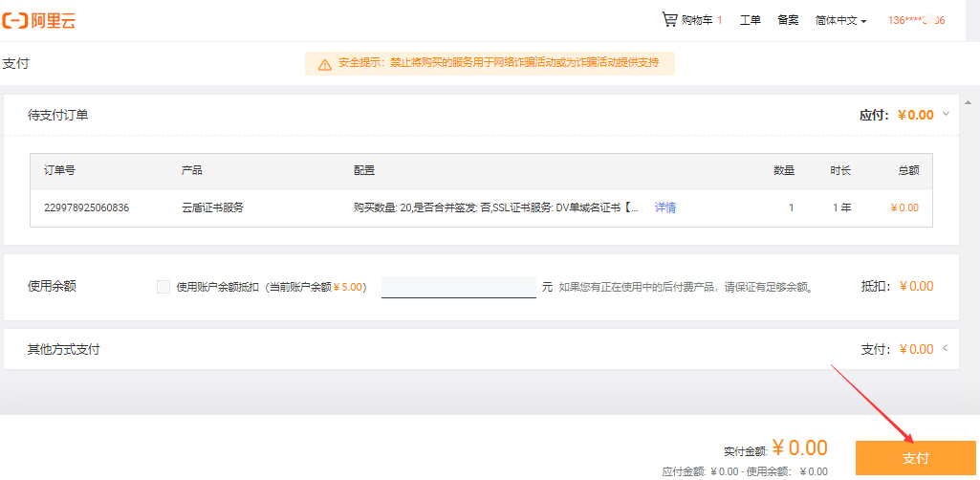
Task: Enable 使用账户余额抵扣 checkbox
Action: coord(163,287)
